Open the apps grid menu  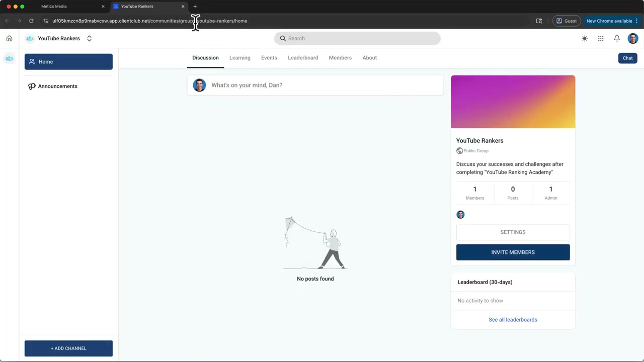pos(601,38)
